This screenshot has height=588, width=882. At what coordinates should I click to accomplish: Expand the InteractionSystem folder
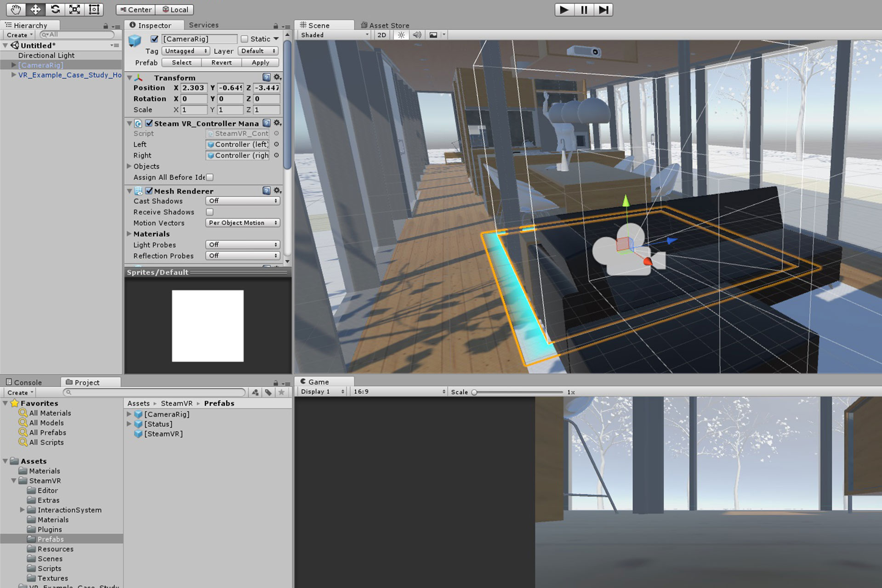click(x=22, y=510)
